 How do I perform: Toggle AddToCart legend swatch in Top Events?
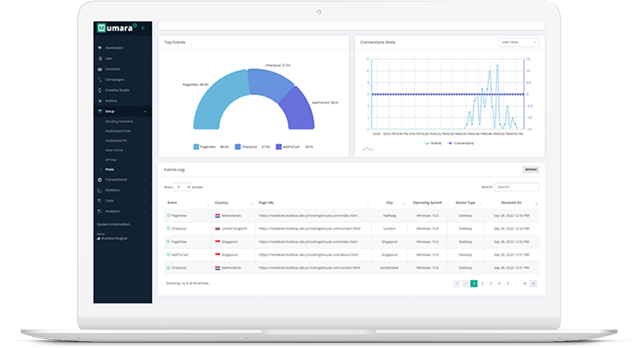point(279,147)
